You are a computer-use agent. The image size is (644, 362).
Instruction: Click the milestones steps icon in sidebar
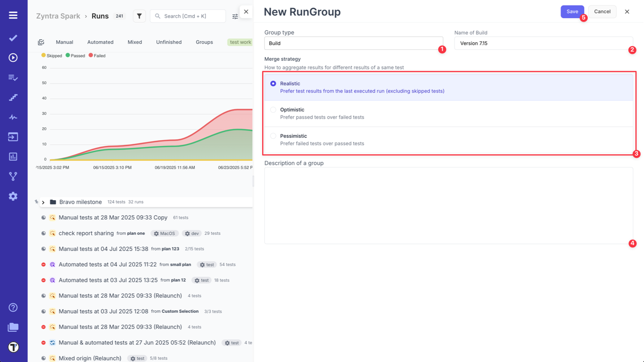[x=13, y=97]
